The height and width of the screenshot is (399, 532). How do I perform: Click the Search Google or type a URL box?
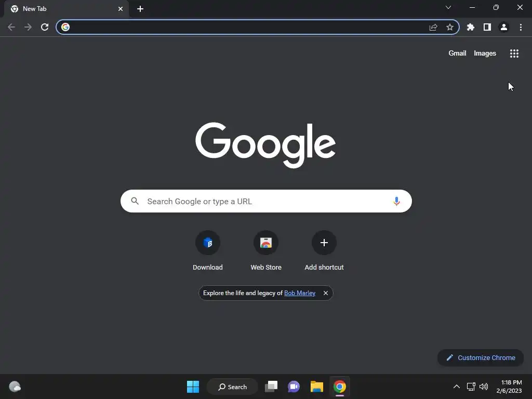click(x=266, y=201)
